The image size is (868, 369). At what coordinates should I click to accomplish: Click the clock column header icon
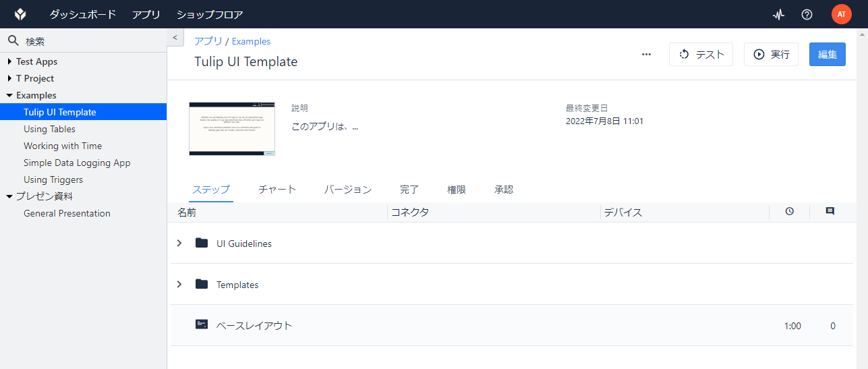789,211
